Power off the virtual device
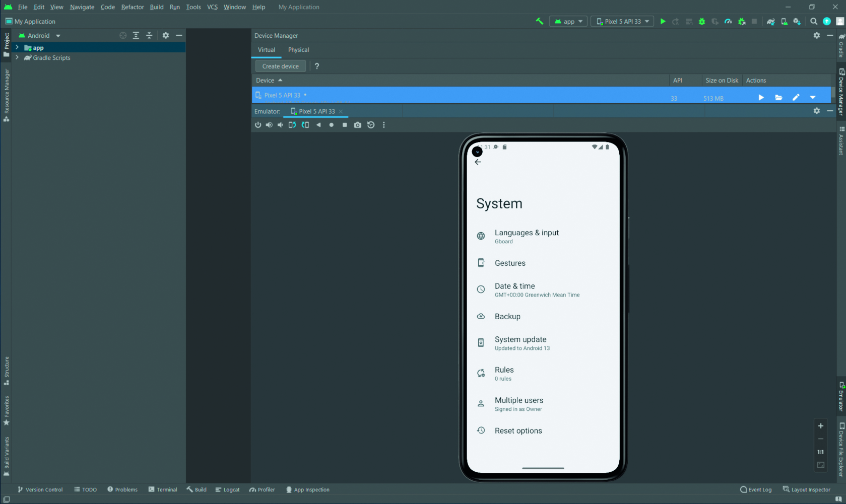This screenshot has height=504, width=846. coord(258,125)
